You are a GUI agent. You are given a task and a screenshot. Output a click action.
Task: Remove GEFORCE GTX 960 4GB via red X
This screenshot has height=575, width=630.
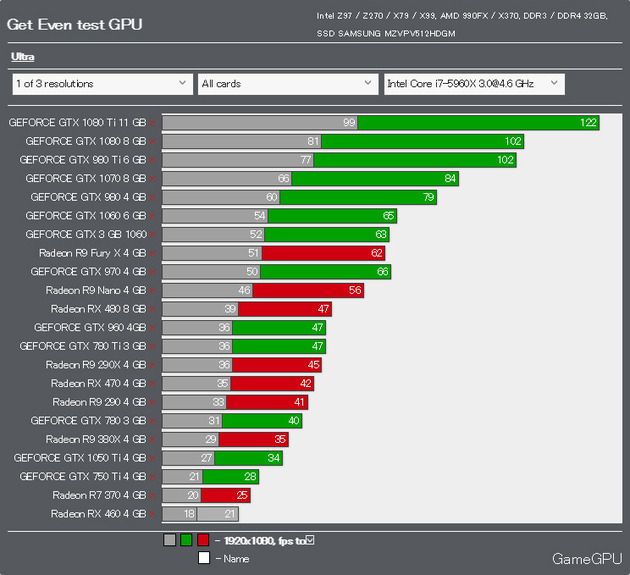153,328
